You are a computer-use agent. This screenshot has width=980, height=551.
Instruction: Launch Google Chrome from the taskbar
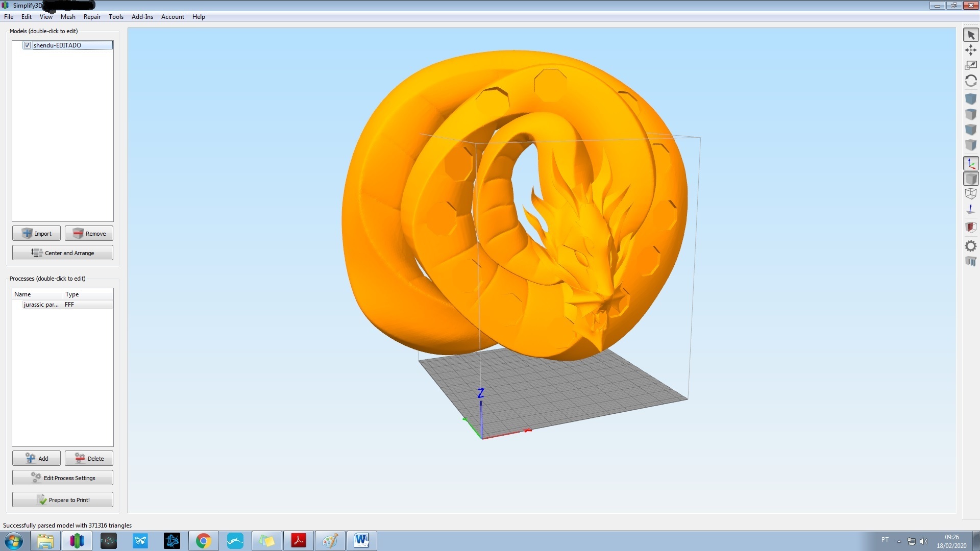click(203, 540)
